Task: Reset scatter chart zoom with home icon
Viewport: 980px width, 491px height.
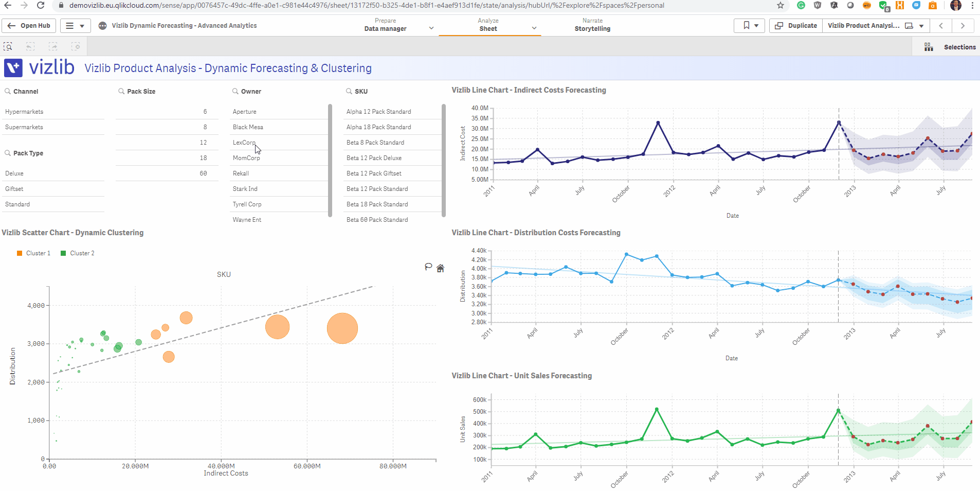Action: pyautogui.click(x=440, y=268)
